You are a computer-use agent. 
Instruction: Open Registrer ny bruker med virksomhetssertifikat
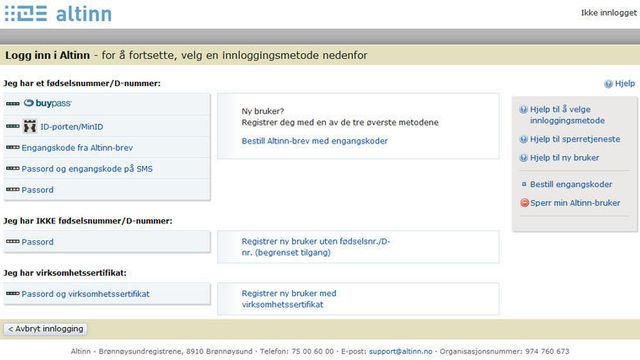pos(289,299)
